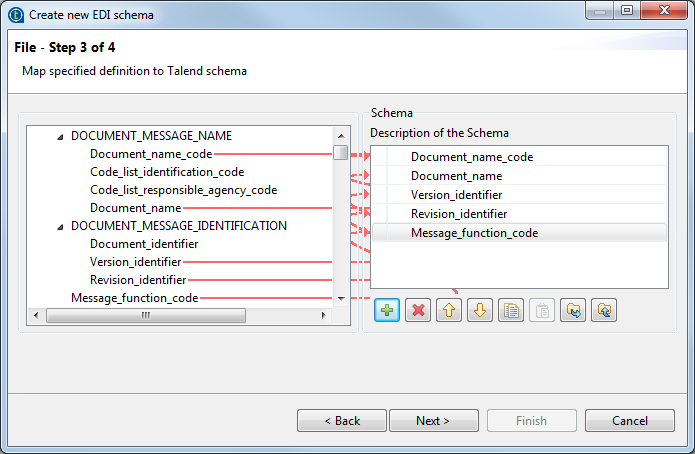
Task: Click the green plus add-column button
Action: 387,310
